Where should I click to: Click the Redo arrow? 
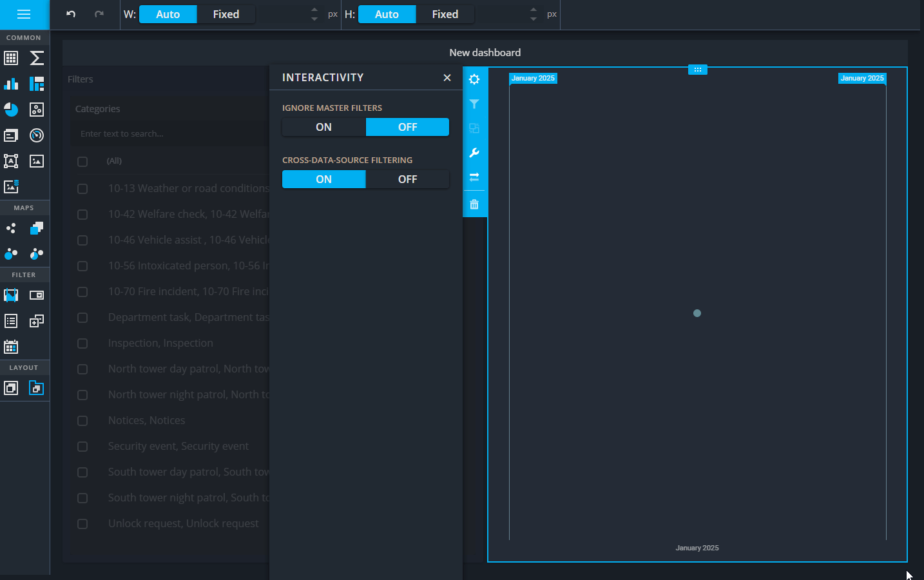(99, 14)
